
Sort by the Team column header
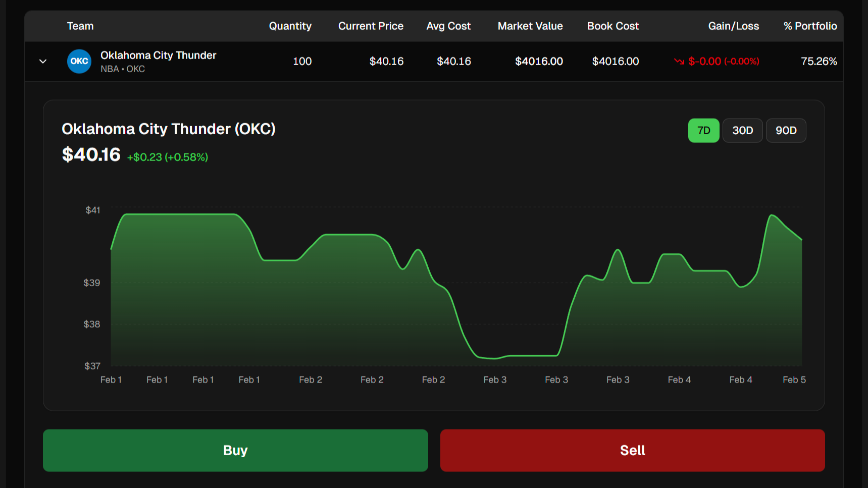[80, 26]
